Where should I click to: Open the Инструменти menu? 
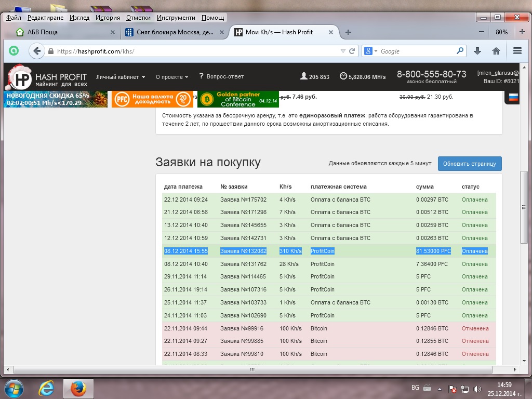click(x=176, y=18)
